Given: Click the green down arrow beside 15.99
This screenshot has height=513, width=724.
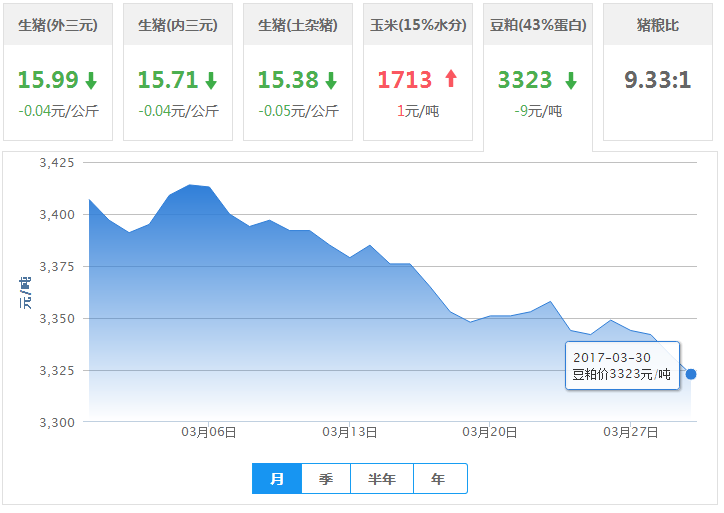Looking at the screenshot, I should 91,80.
